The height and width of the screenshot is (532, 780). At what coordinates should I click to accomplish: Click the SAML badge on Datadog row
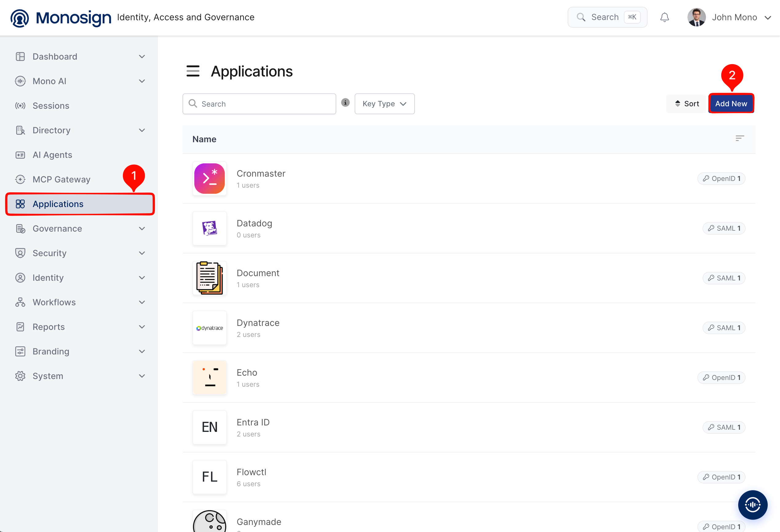coord(724,229)
